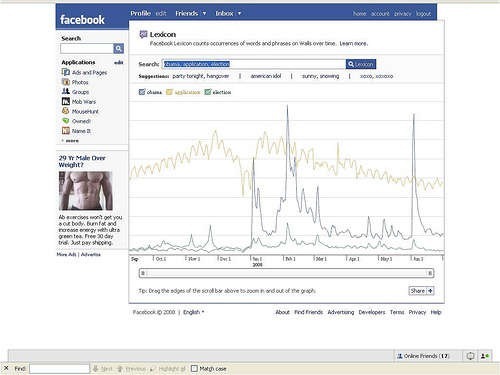Click the Applications edit link
Screen dimensions: 500x375
119,62
